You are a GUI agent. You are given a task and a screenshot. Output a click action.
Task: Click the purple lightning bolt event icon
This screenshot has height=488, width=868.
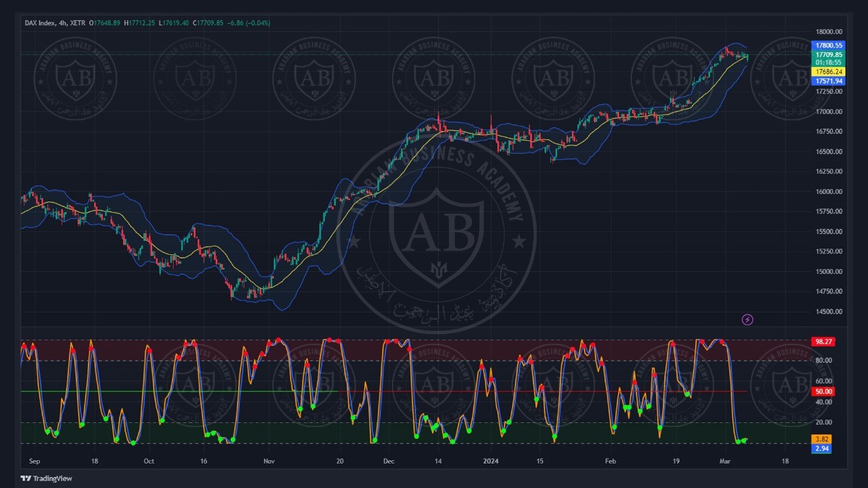747,320
